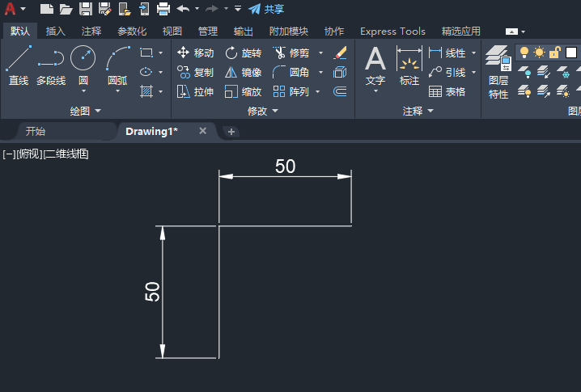Switch to the View (视图) ribbon tab
The image size is (581, 392).
click(172, 31)
